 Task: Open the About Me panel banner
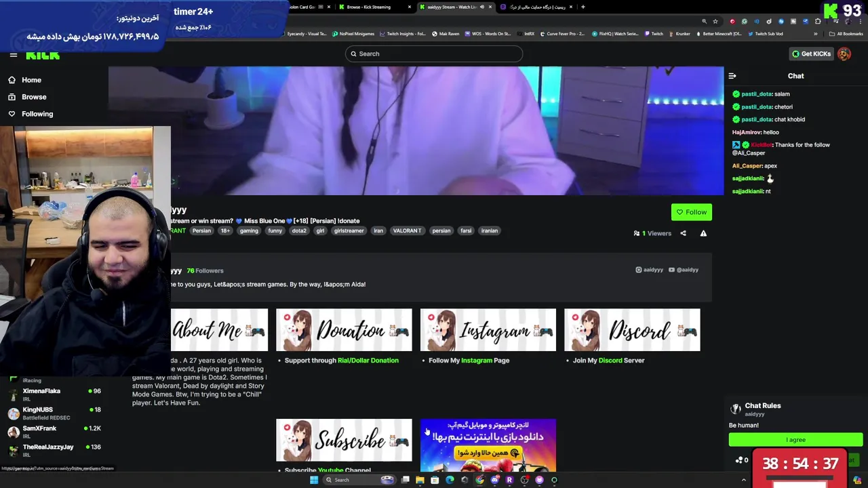click(x=219, y=330)
